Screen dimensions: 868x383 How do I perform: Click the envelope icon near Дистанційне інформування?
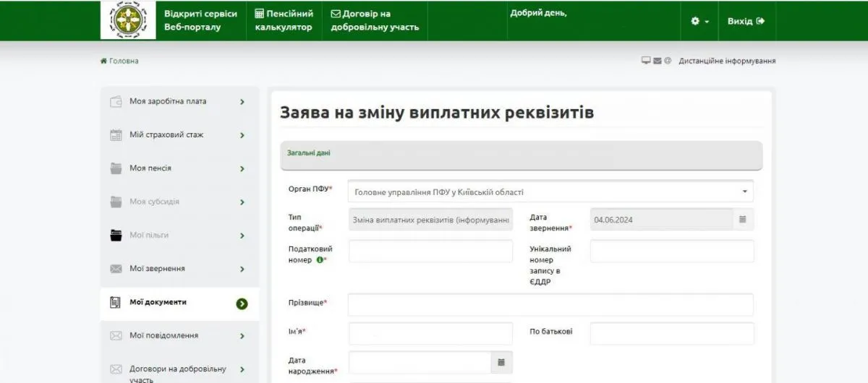pyautogui.click(x=658, y=61)
